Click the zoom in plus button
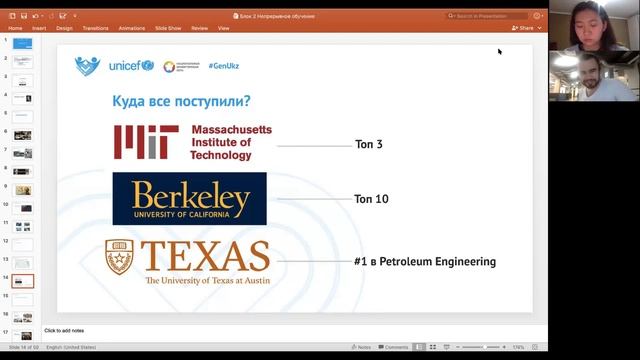This screenshot has height=360, width=640. 504,347
